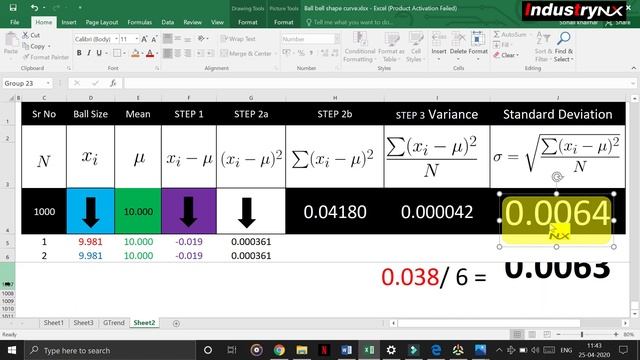This screenshot has height=360, width=640.
Task: Toggle Italic formatting
Action: tap(89, 53)
